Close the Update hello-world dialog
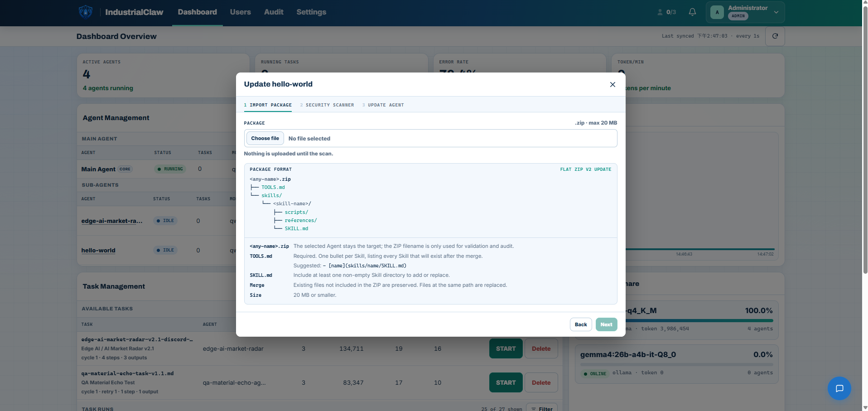868x411 pixels. [612, 84]
